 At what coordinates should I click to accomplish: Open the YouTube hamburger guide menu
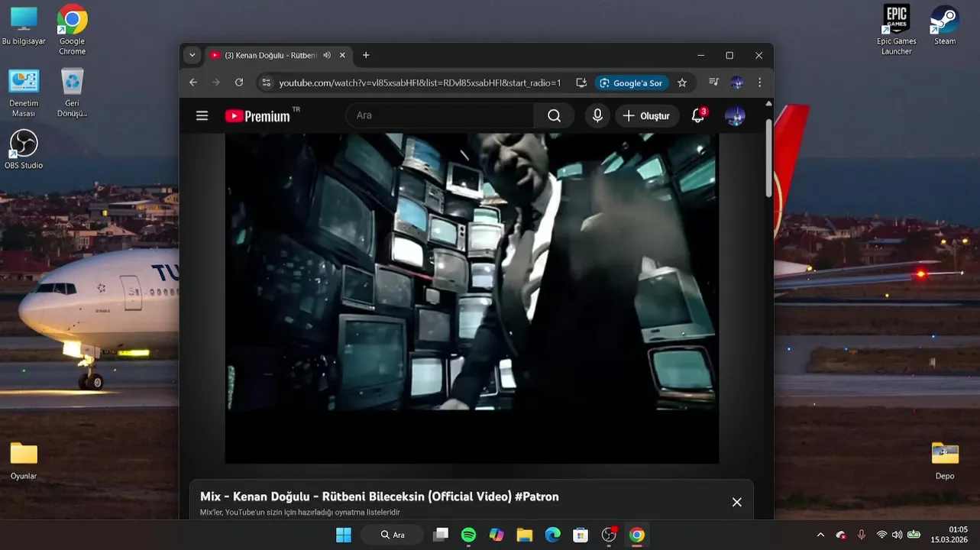(202, 115)
